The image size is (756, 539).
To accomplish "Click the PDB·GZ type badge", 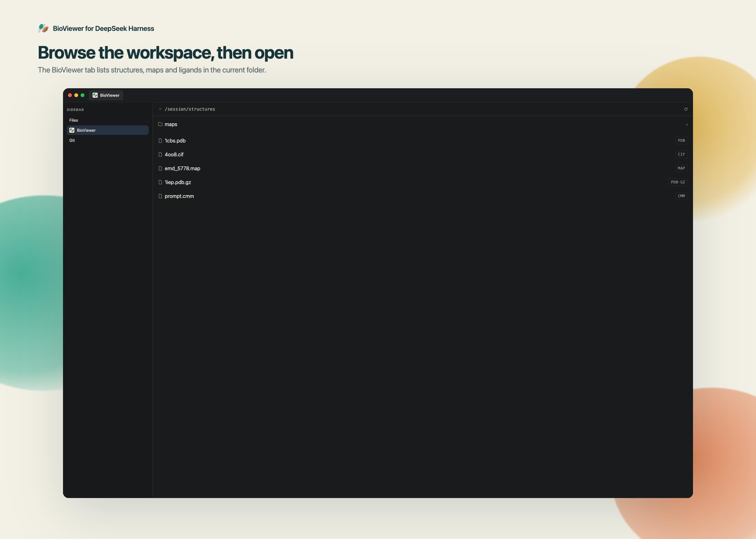I will pyautogui.click(x=678, y=182).
